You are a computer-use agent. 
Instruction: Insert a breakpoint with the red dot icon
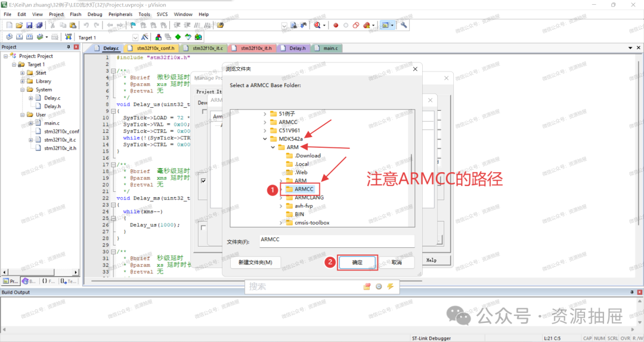pos(336,25)
